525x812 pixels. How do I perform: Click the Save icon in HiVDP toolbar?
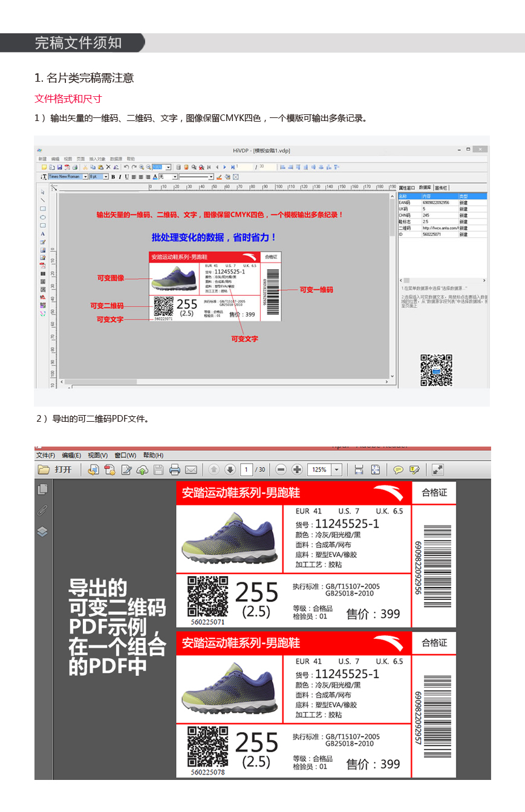59,167
